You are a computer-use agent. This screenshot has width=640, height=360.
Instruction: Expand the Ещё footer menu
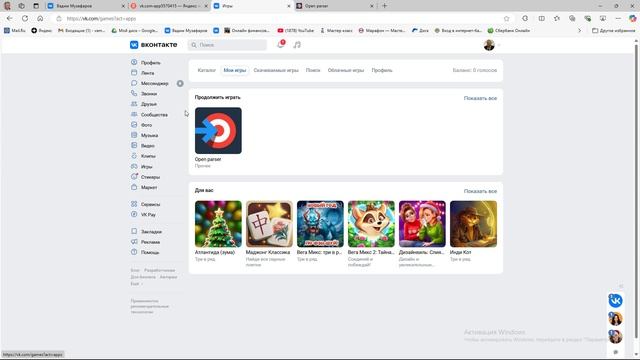[136, 284]
